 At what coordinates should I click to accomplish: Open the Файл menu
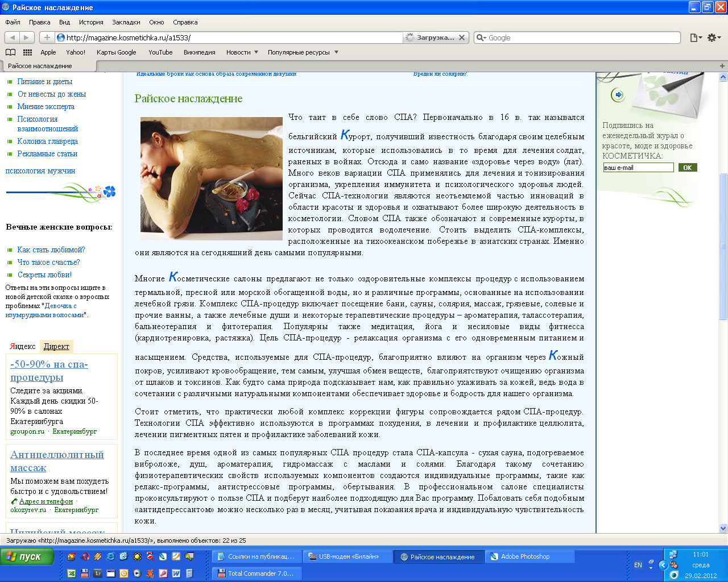point(13,22)
